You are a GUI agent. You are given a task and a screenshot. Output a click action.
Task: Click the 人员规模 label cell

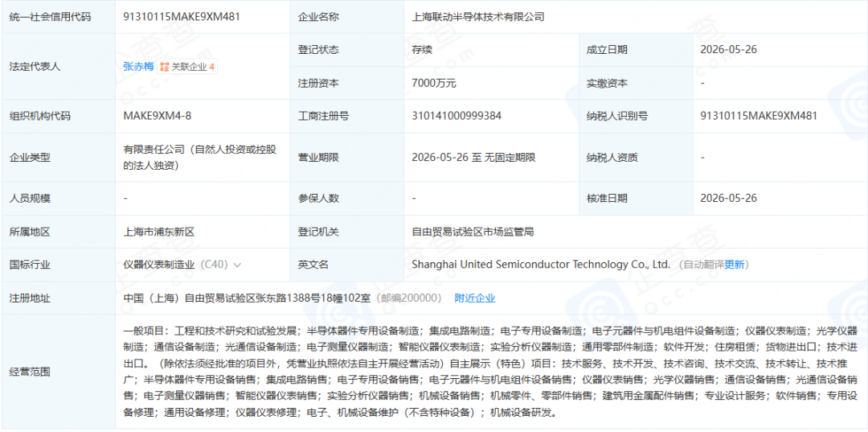tap(58, 198)
